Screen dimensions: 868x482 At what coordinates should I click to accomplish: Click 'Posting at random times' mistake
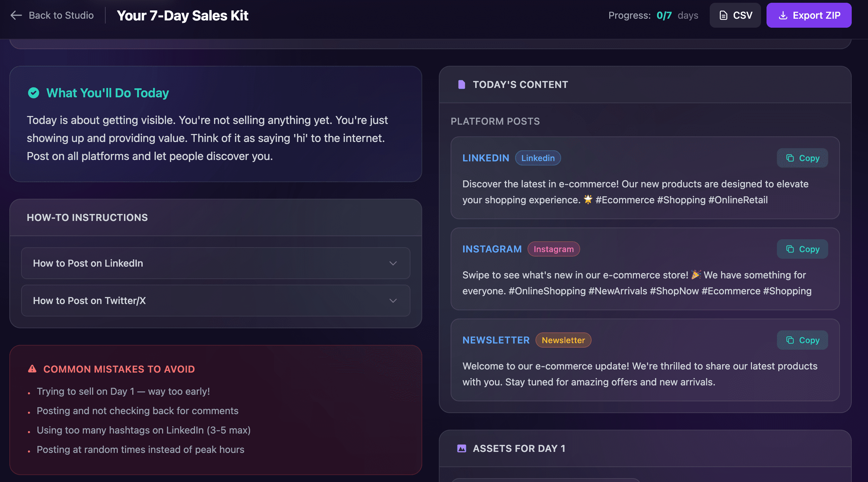click(140, 449)
